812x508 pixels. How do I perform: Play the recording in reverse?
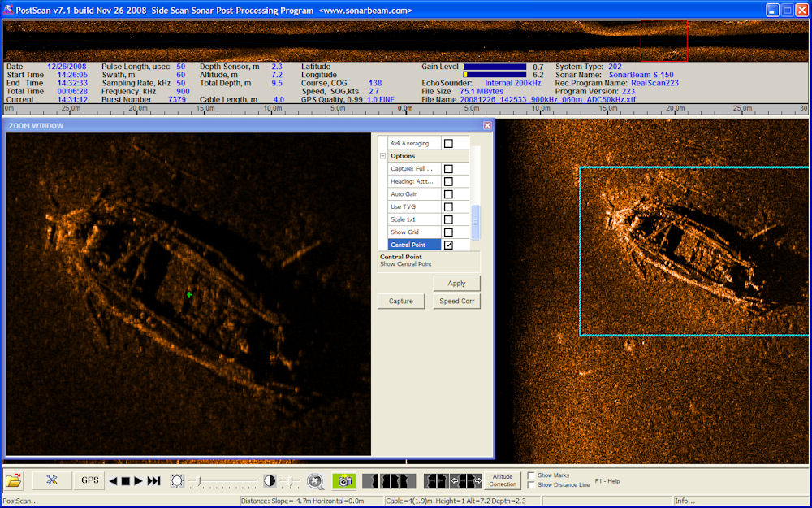click(113, 481)
